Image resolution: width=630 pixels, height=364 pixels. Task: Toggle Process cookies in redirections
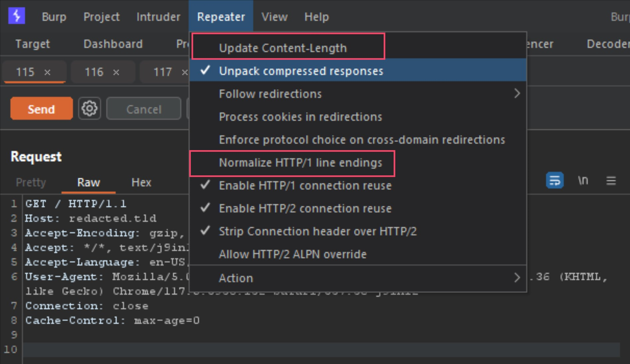(x=358, y=117)
